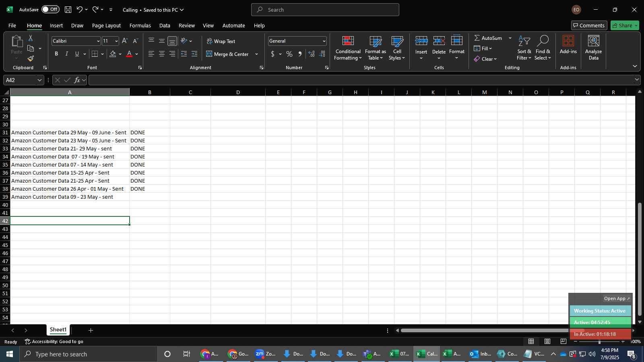Click the Save icon in title bar

(68, 10)
